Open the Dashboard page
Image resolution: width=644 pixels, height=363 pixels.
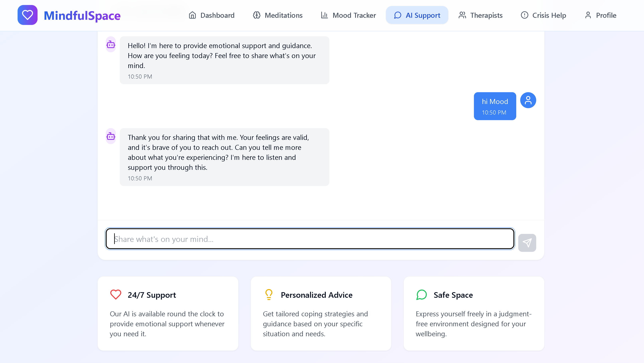tap(211, 15)
